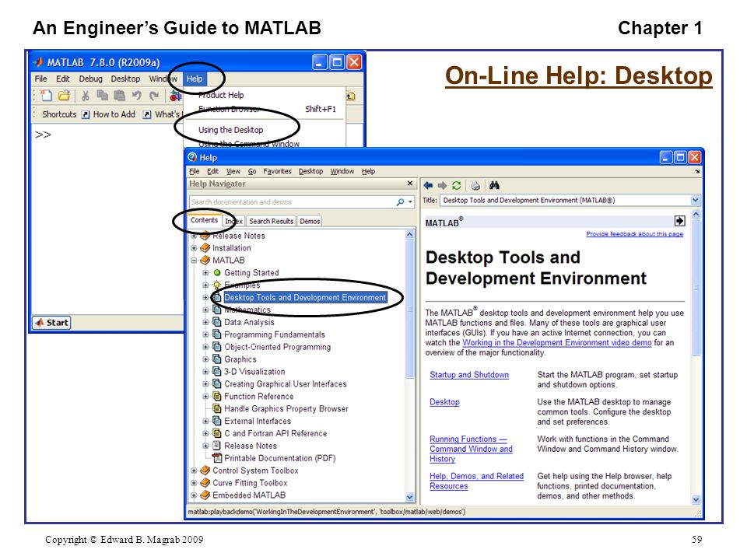This screenshot has height=560, width=747.
Task: Click the How to Add shortcut icon
Action: tap(86, 114)
